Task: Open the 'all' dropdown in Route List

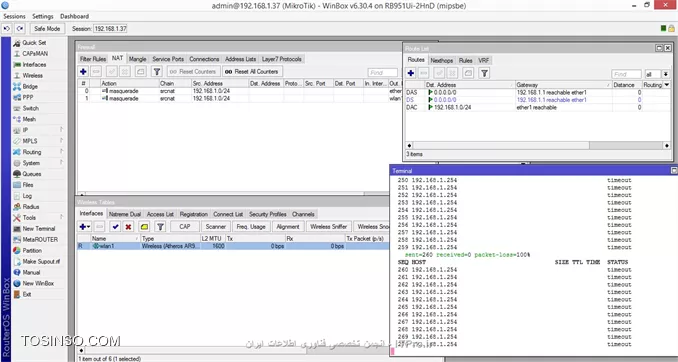Action: tap(665, 74)
